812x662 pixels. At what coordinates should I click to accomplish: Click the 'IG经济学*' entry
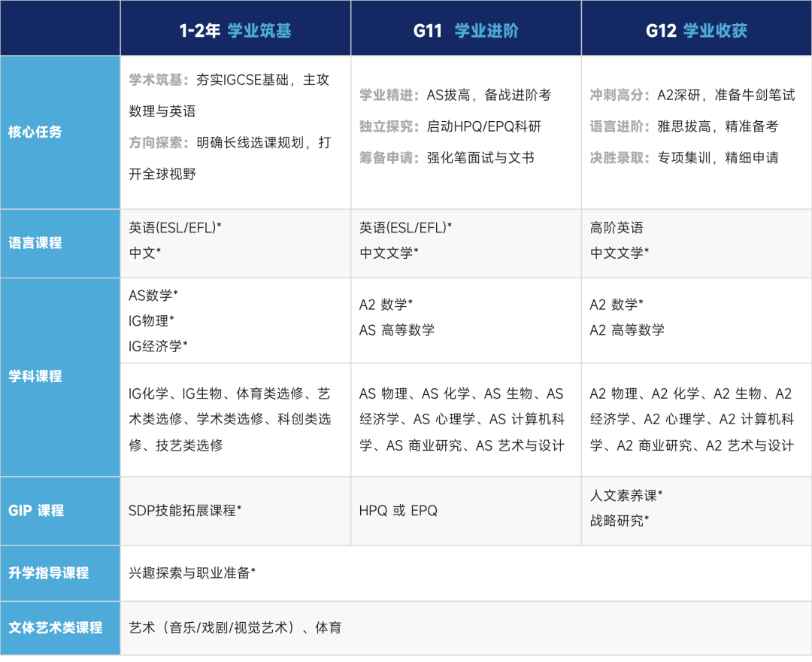point(157,347)
